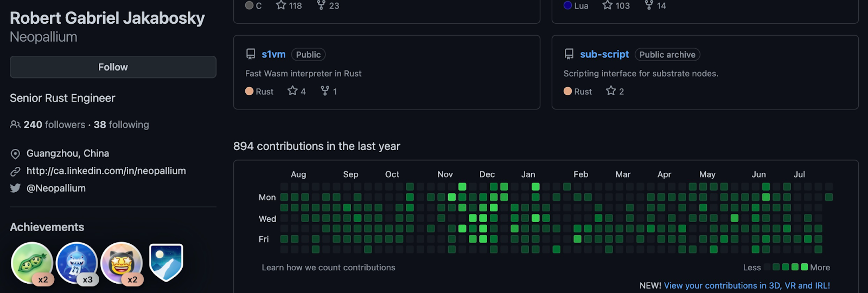Viewport: 868px width, 293px height.
Task: Click the fork icon on s1vm
Action: tap(325, 91)
